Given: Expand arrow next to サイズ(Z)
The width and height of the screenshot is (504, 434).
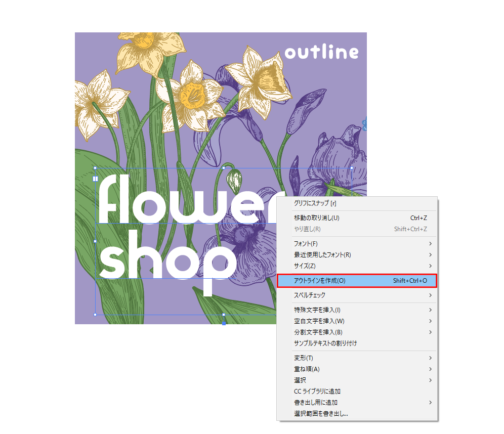Looking at the screenshot, I should tap(431, 266).
